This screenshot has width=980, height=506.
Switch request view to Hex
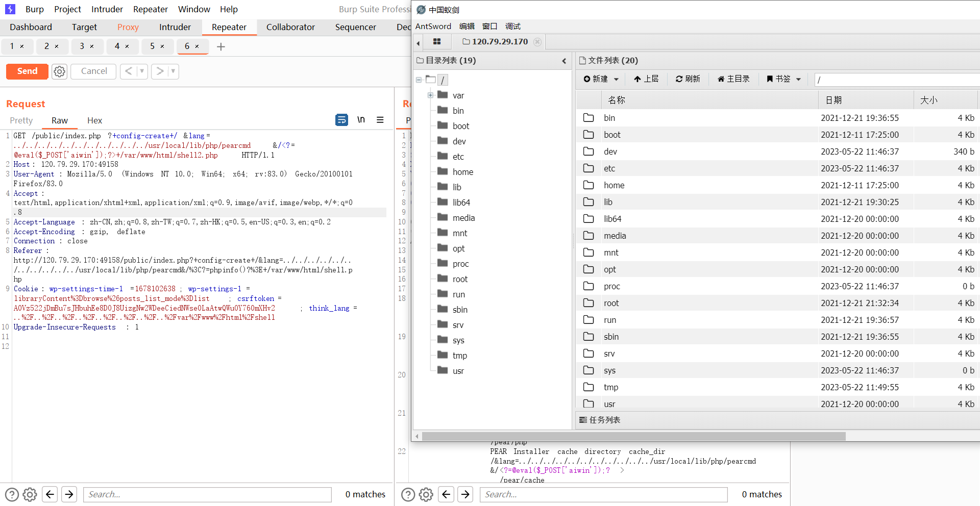[x=94, y=120]
